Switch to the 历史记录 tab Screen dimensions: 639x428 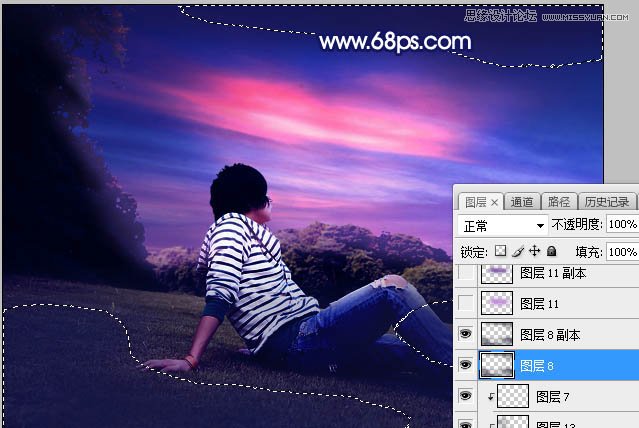[x=607, y=202]
